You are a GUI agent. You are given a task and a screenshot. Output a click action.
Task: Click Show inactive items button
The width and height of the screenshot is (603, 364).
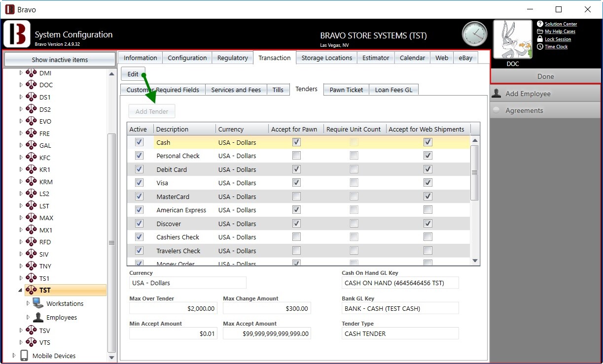60,60
